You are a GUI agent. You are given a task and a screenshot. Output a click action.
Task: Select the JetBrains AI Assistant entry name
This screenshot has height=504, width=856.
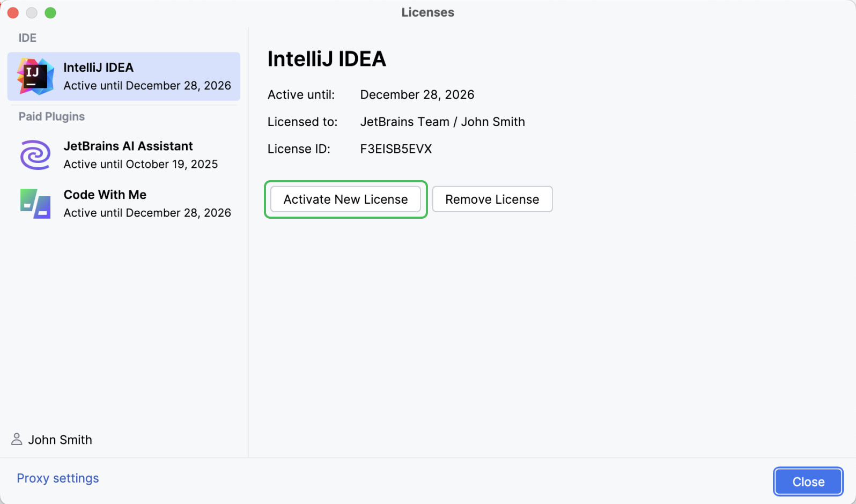128,146
